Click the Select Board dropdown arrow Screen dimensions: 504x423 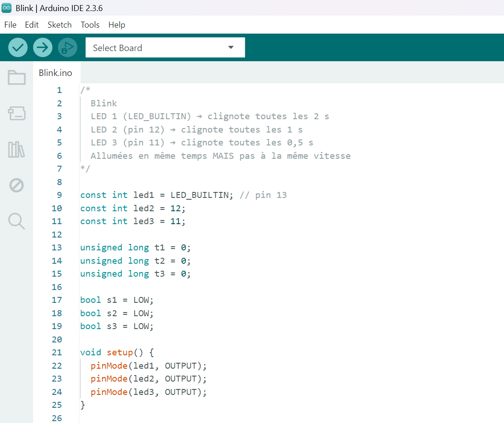[231, 48]
